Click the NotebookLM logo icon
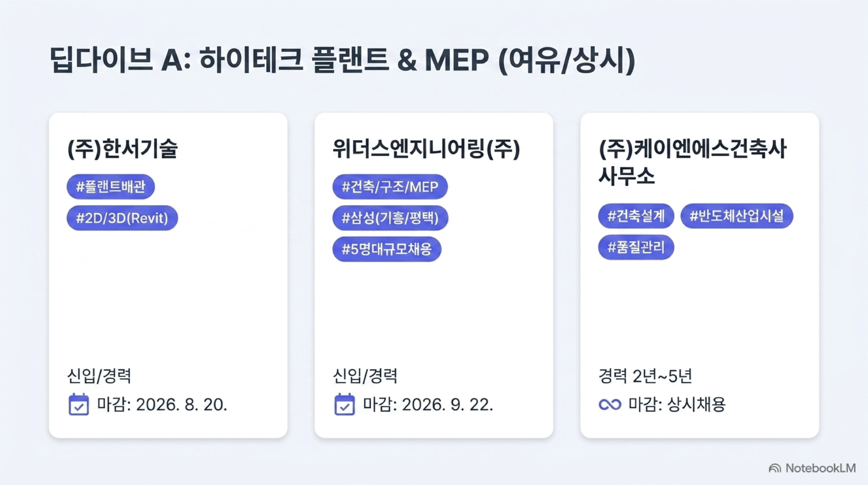Screen dimensions: 868x485 tap(775, 468)
